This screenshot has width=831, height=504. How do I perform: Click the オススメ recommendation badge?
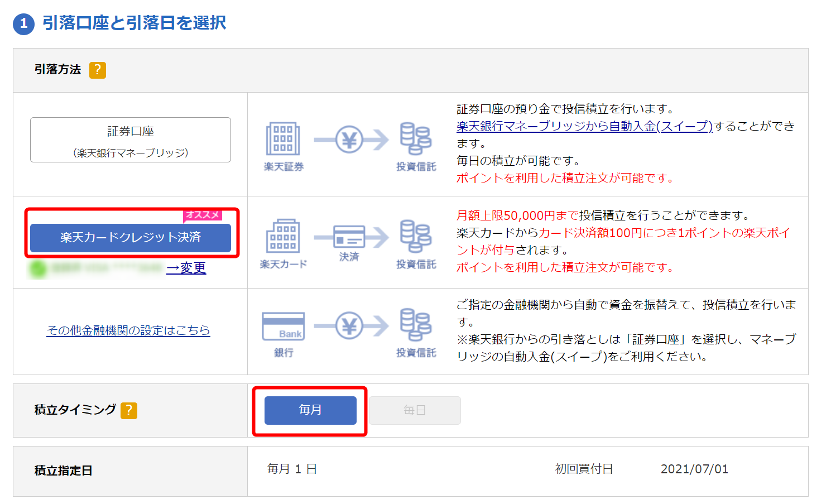tap(203, 215)
